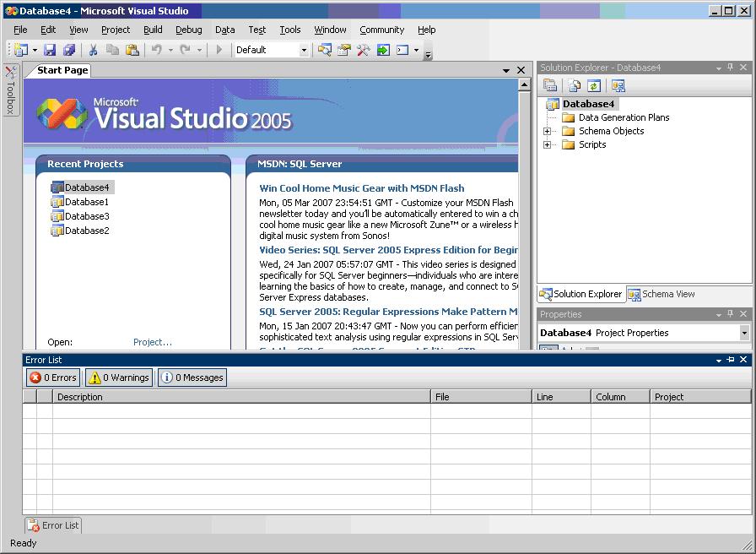The width and height of the screenshot is (756, 554).
Task: Click the Undo arrow icon
Action: point(157,50)
